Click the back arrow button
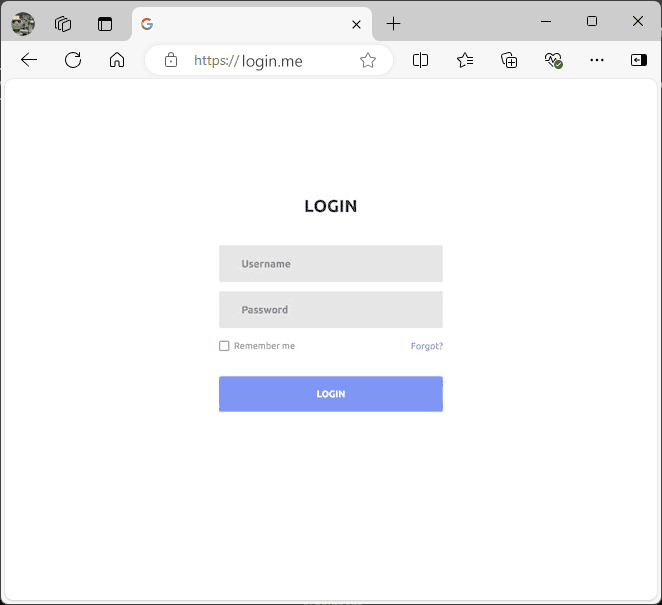The width and height of the screenshot is (662, 605). (x=29, y=60)
